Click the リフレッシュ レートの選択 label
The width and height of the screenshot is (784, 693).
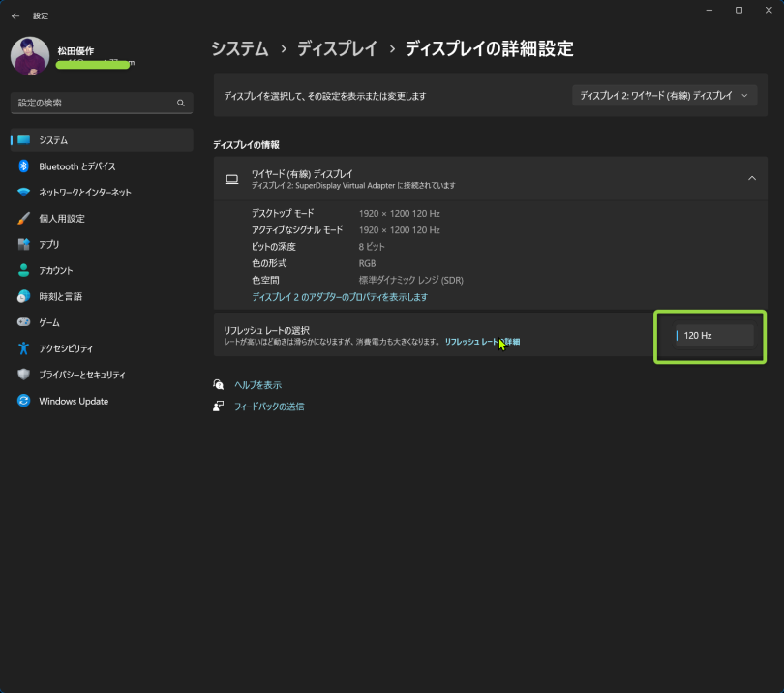pos(266,330)
